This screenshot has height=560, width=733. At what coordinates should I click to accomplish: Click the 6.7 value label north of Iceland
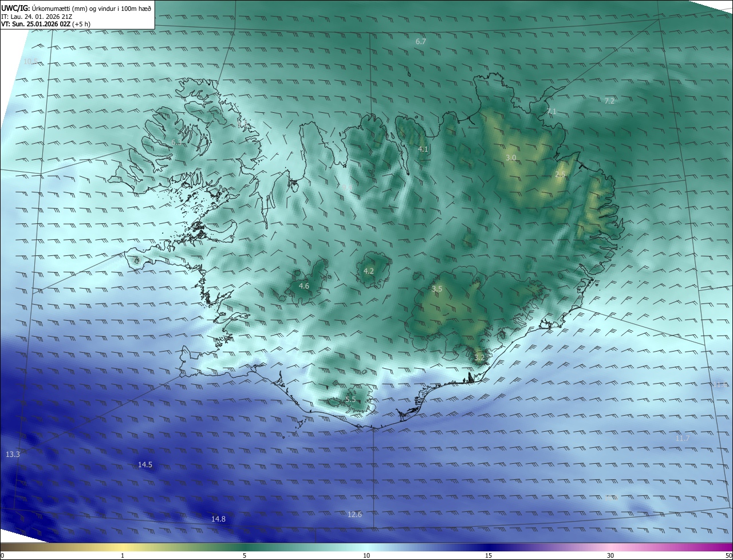tap(421, 42)
